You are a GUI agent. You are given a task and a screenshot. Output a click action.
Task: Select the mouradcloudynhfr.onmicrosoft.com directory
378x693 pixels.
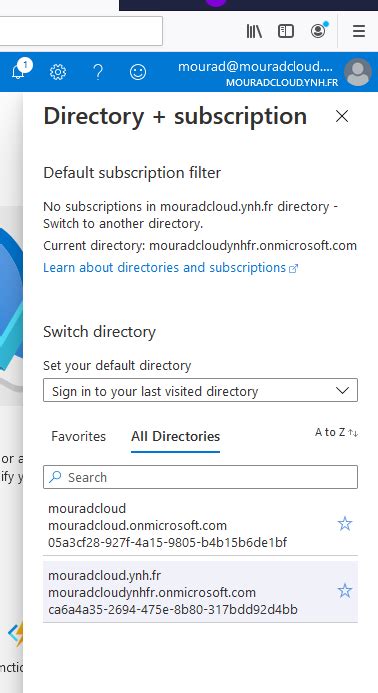200,592
